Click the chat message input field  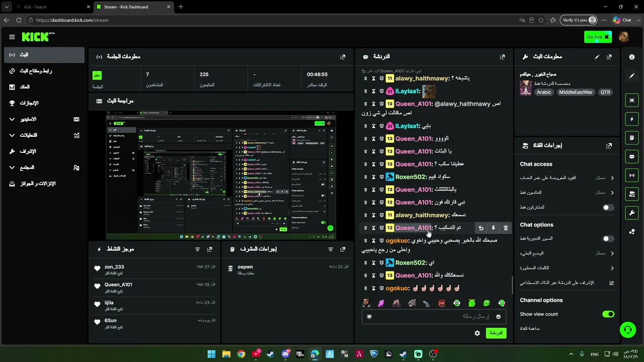[x=434, y=316]
